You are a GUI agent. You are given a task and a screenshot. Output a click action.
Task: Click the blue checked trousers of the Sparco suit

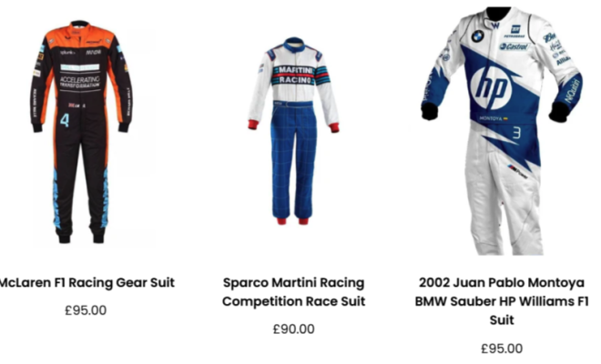pos(294,161)
